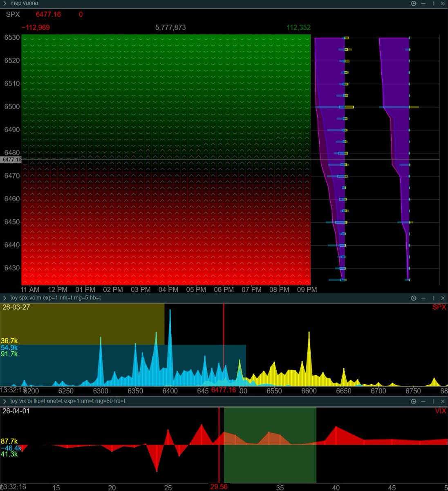Image resolution: width=448 pixels, height=491 pixels.
Task: Minimize the joy vix oi panel
Action: click(423, 401)
